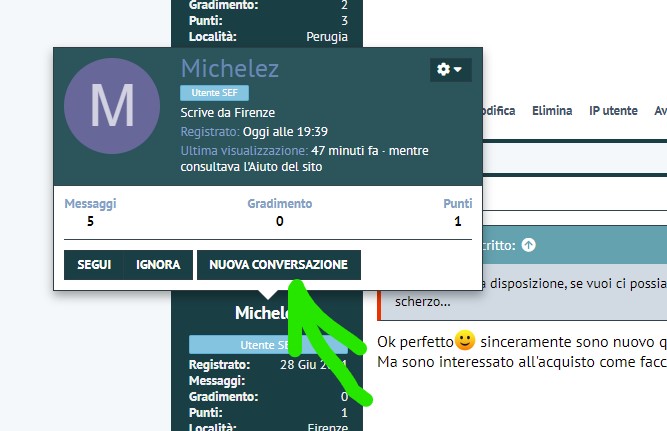The height and width of the screenshot is (431, 667).
Task: Click the '47 minuti fa' last seen text
Action: pyautogui.click(x=345, y=151)
